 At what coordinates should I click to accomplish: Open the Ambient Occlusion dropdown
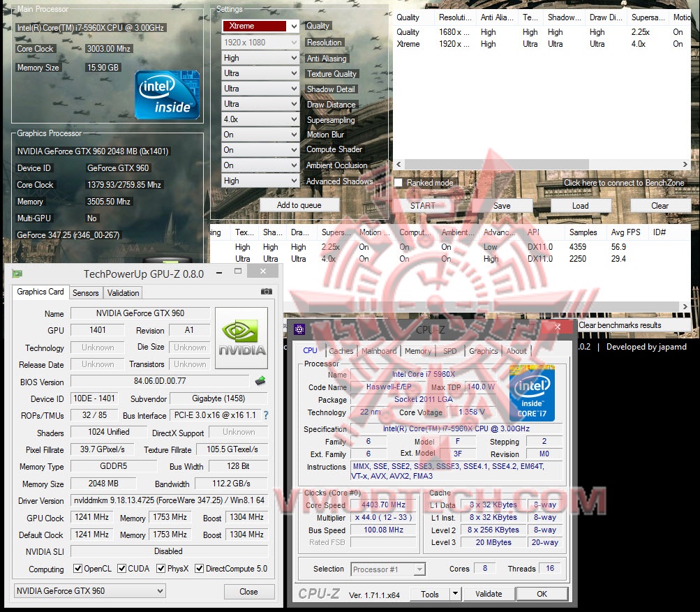pyautogui.click(x=260, y=165)
